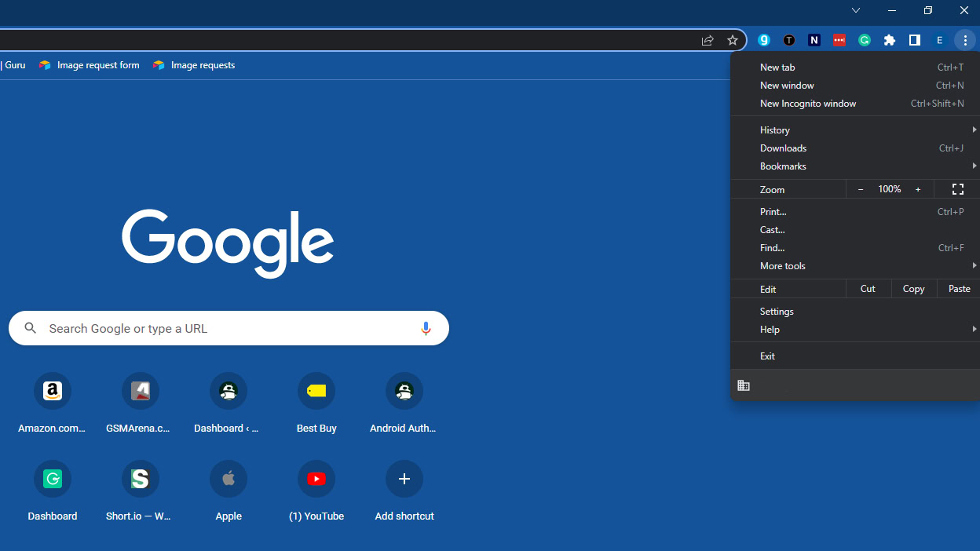
Task: Increase zoom with the plus button
Action: pyautogui.click(x=918, y=189)
